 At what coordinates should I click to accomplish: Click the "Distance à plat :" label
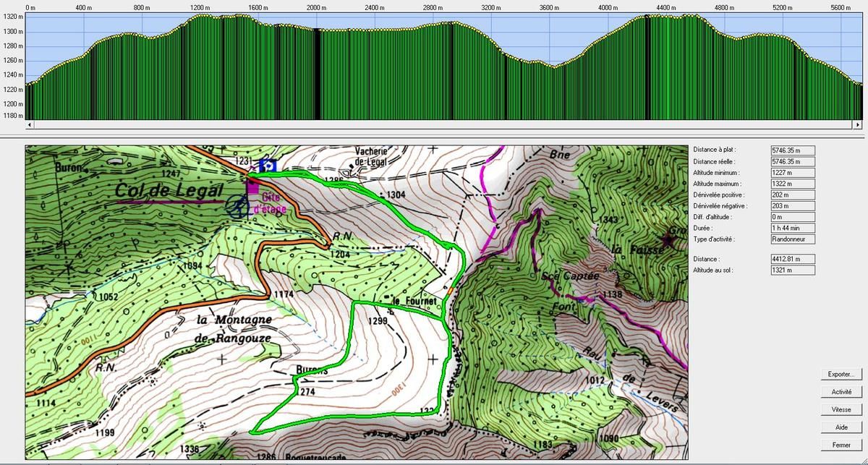coord(714,150)
